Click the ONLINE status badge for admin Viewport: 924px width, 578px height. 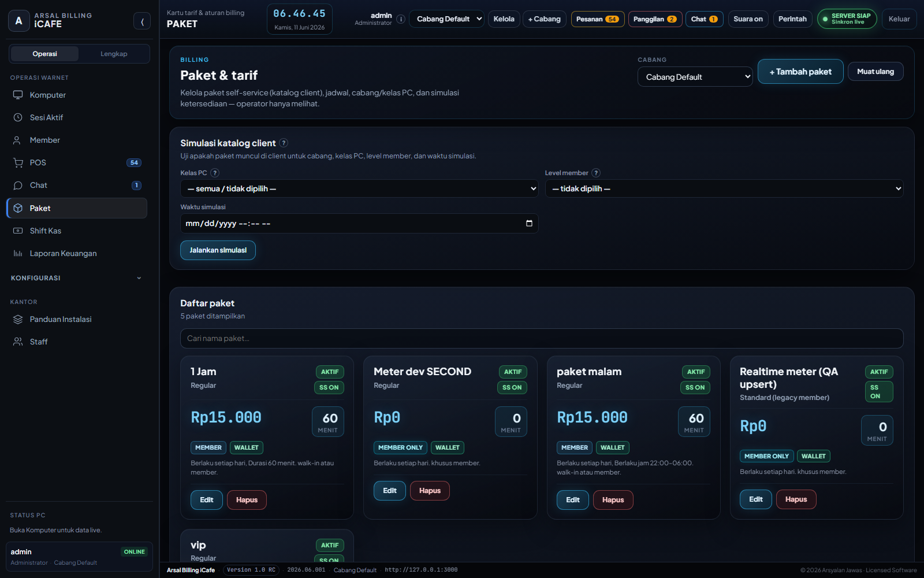[x=135, y=552]
